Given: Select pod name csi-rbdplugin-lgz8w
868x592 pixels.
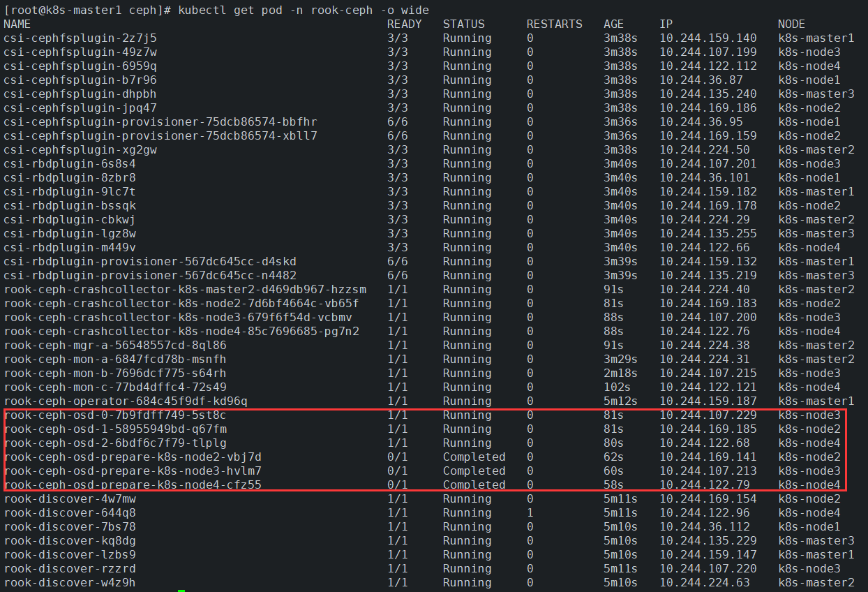Looking at the screenshot, I should coord(70,233).
